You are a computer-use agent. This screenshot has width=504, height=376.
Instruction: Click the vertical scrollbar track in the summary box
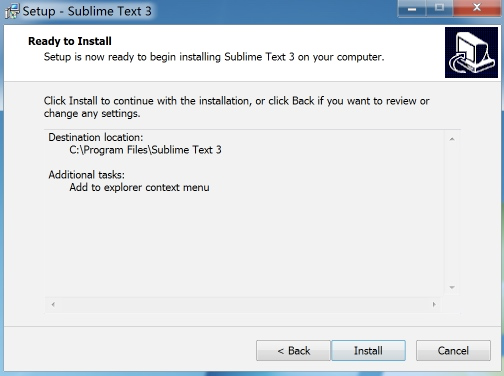tap(452, 213)
